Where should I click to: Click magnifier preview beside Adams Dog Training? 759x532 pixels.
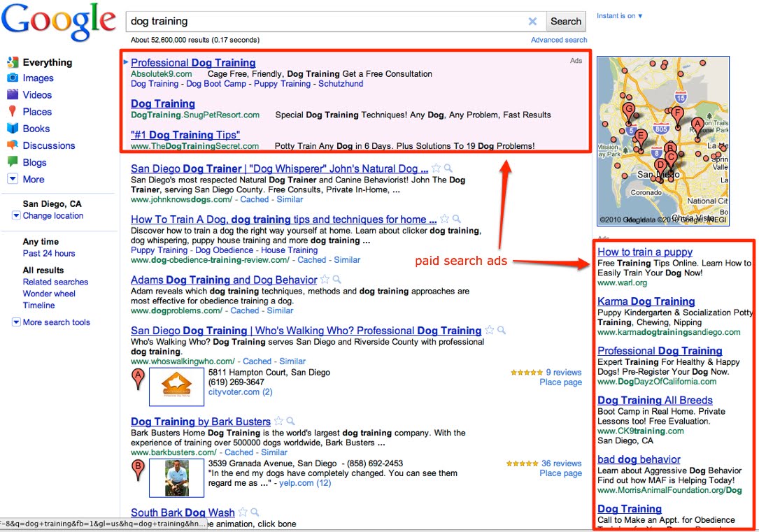(337, 280)
